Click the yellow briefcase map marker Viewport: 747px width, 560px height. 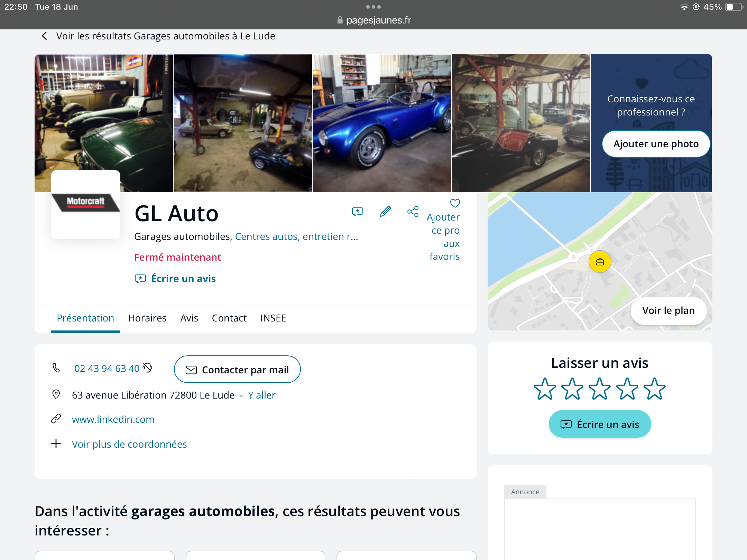(x=600, y=262)
